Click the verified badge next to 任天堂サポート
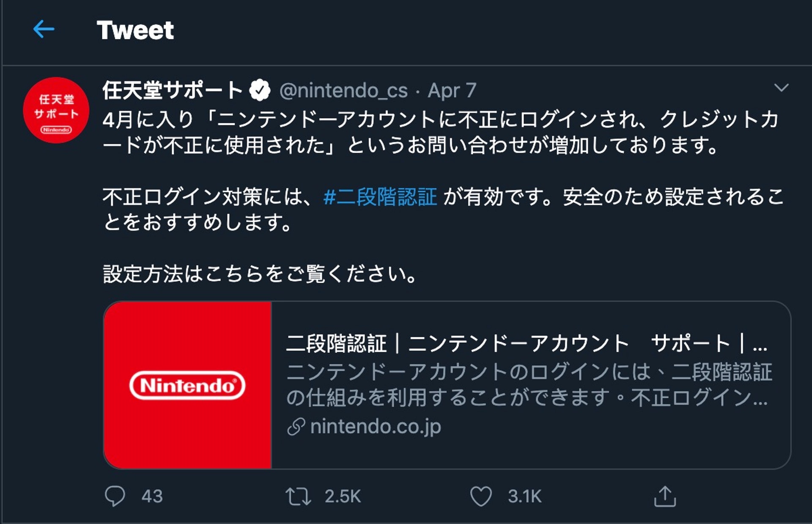The height and width of the screenshot is (524, 812). (x=260, y=89)
